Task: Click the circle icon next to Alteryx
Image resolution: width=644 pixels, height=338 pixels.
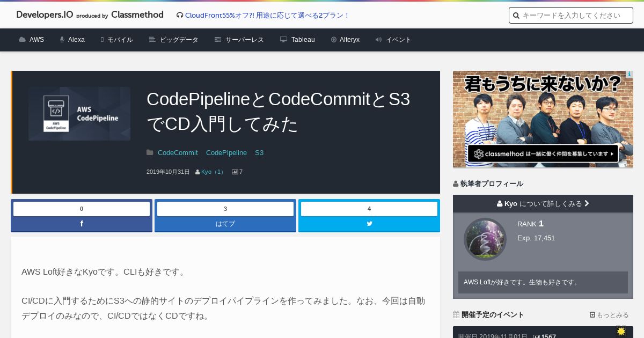Action: pos(334,40)
